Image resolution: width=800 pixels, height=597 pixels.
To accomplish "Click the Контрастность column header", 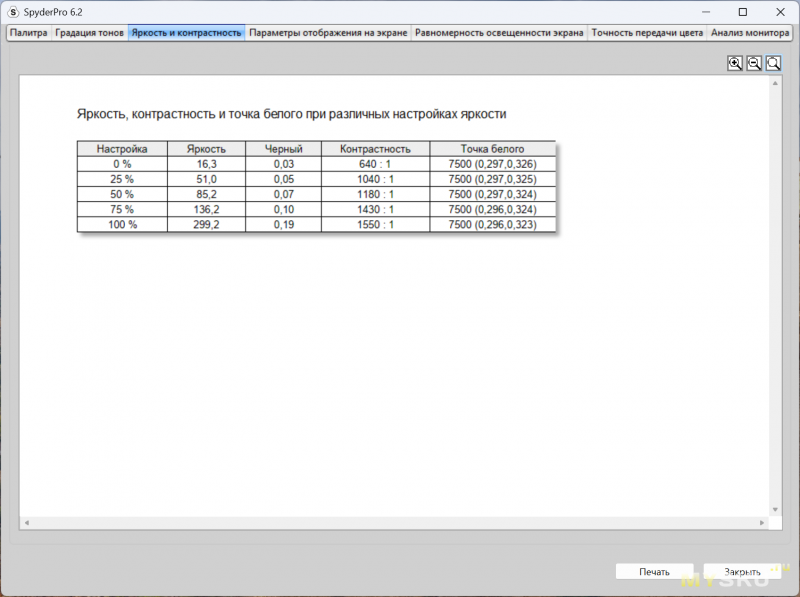I will coord(376,149).
